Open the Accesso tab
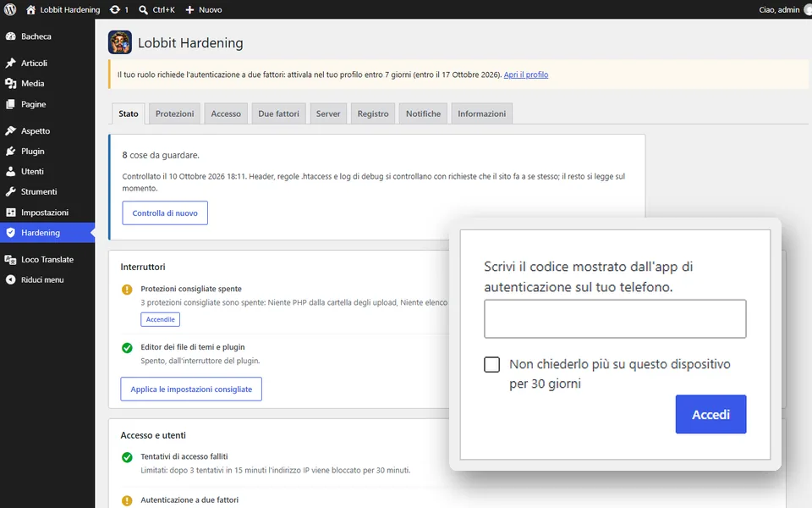Image resolution: width=812 pixels, height=508 pixels. point(226,113)
